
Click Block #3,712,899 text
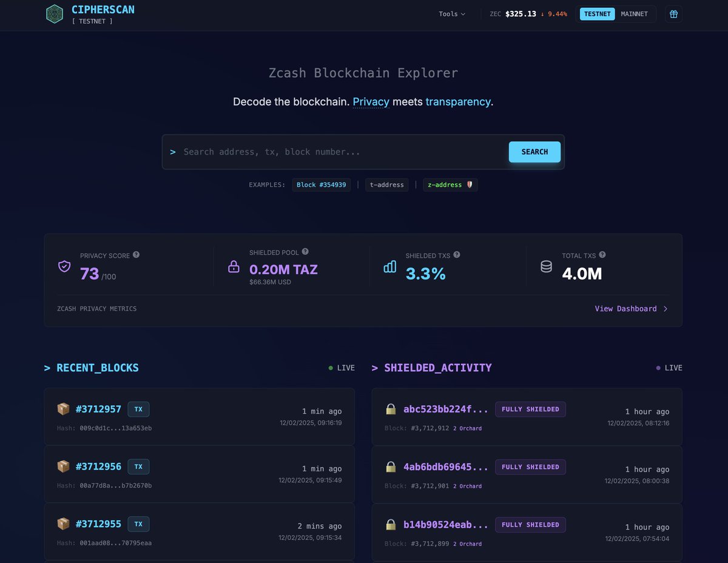point(417,543)
